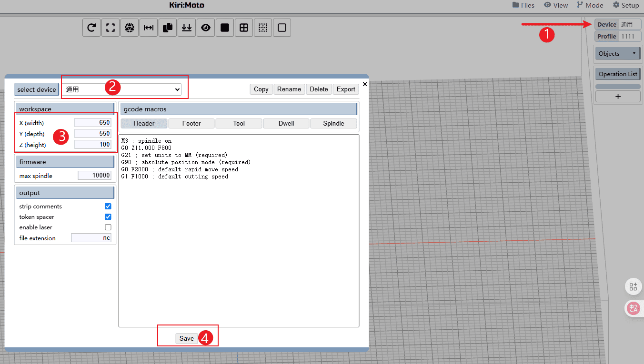Image resolution: width=644 pixels, height=364 pixels.
Task: Click the four-square grid toolbar icon
Action: (x=244, y=28)
